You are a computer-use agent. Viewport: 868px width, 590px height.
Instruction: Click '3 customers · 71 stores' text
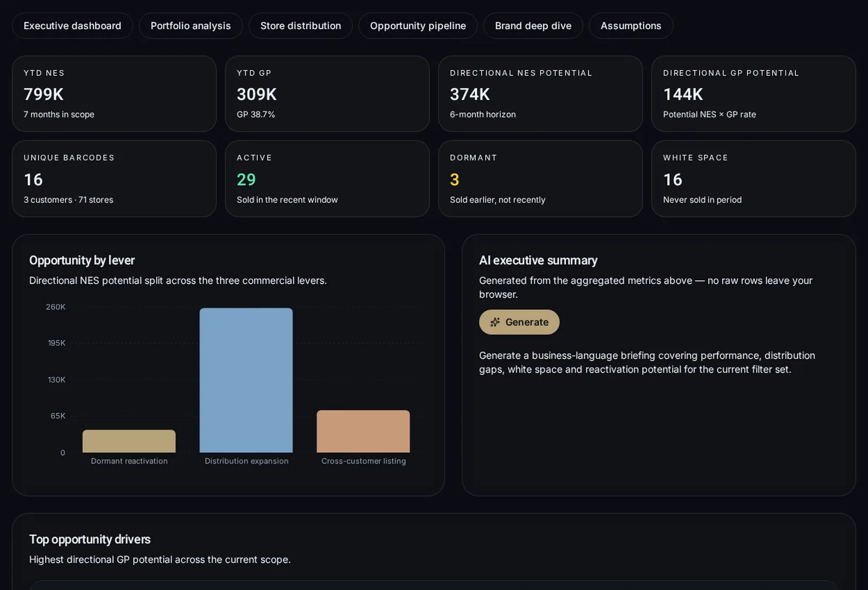point(68,200)
